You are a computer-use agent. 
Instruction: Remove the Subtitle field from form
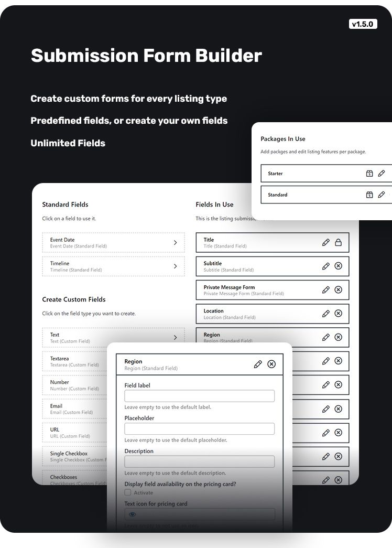tap(338, 266)
